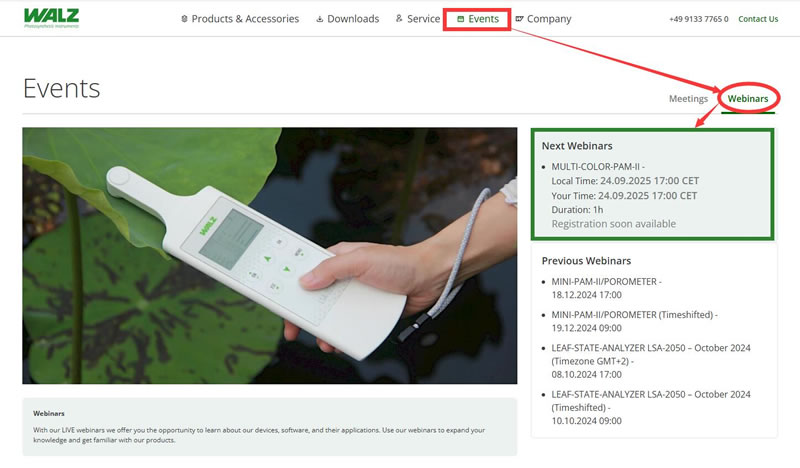Click the download arrow icon beside Downloads
Viewport: 800px width, 468px height.
(319, 19)
